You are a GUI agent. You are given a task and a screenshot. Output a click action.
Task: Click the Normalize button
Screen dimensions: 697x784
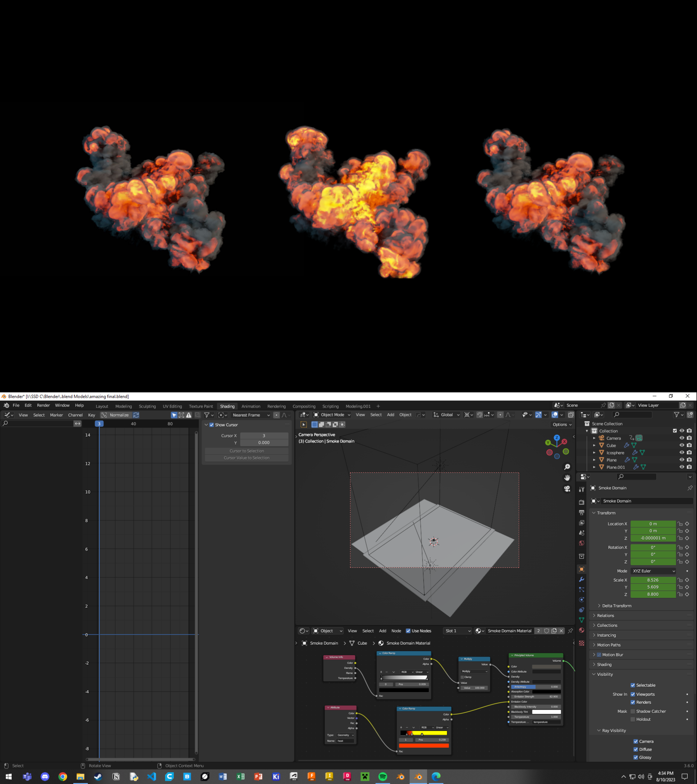(x=119, y=415)
